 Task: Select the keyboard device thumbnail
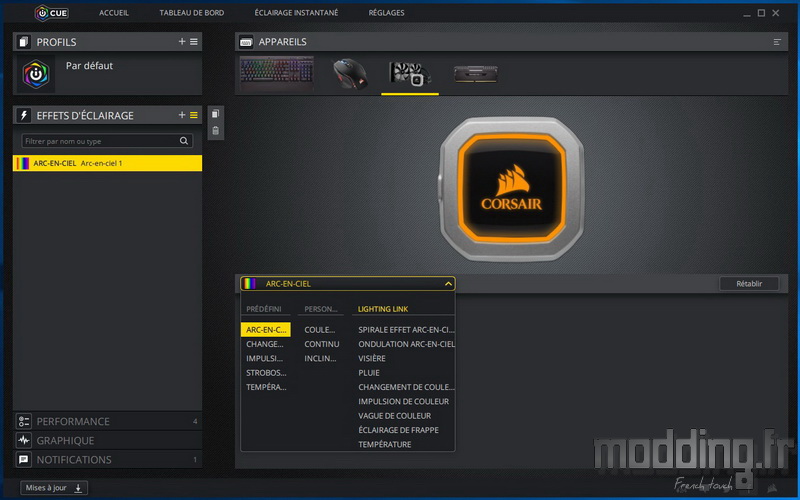pos(277,73)
